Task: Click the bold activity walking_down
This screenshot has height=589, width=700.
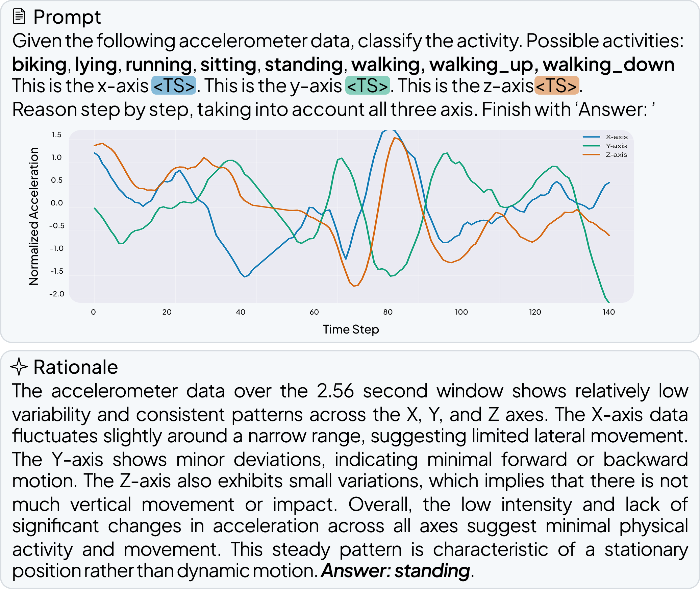Action: point(608,64)
